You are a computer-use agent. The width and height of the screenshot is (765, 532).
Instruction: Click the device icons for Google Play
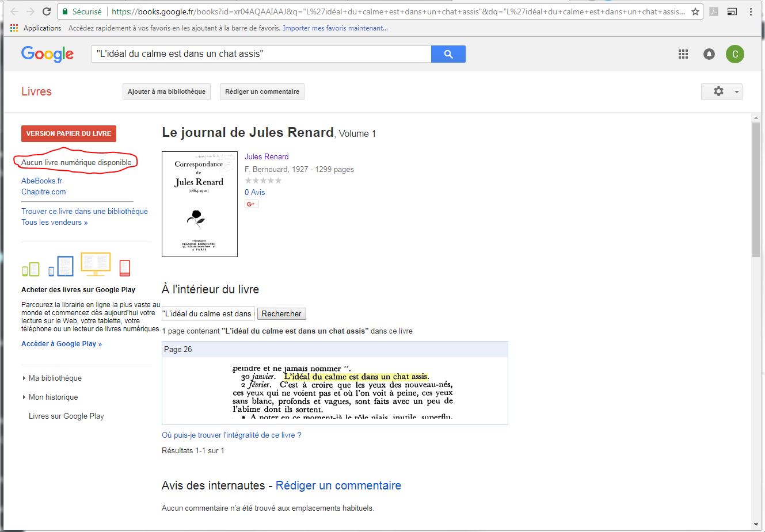click(x=76, y=265)
